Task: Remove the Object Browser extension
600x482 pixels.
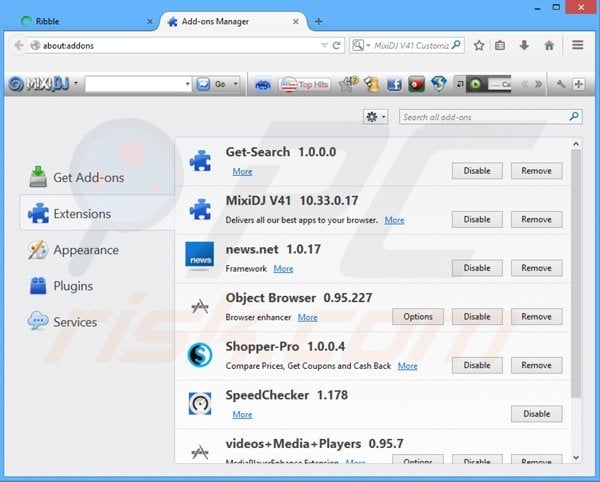Action: [x=536, y=316]
